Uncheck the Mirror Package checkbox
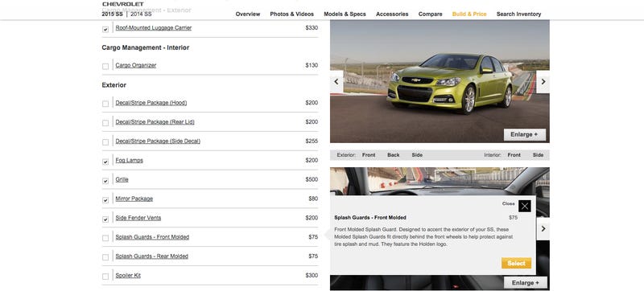Image resolution: width=644 pixels, height=291 pixels. 105,200
